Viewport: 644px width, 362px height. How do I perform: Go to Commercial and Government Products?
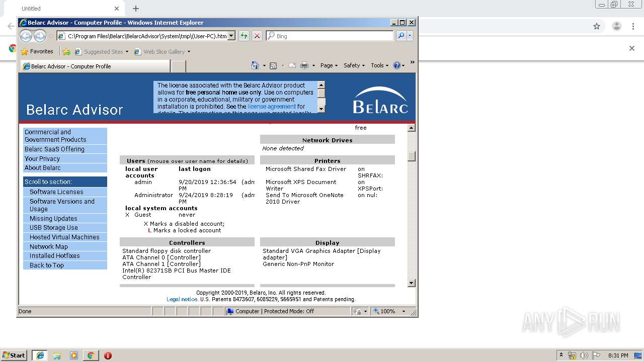[x=65, y=136]
